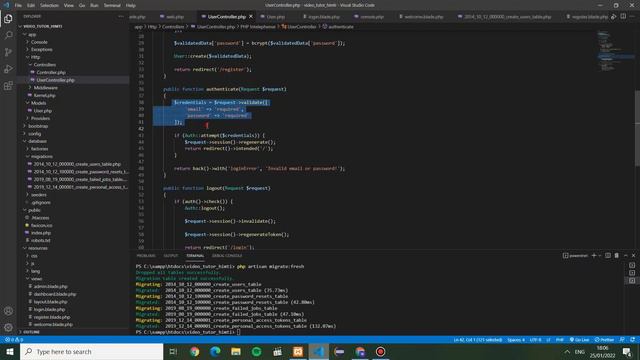640x360 pixels.
Task: Collapse the Controllers folder
Action: tap(44, 64)
